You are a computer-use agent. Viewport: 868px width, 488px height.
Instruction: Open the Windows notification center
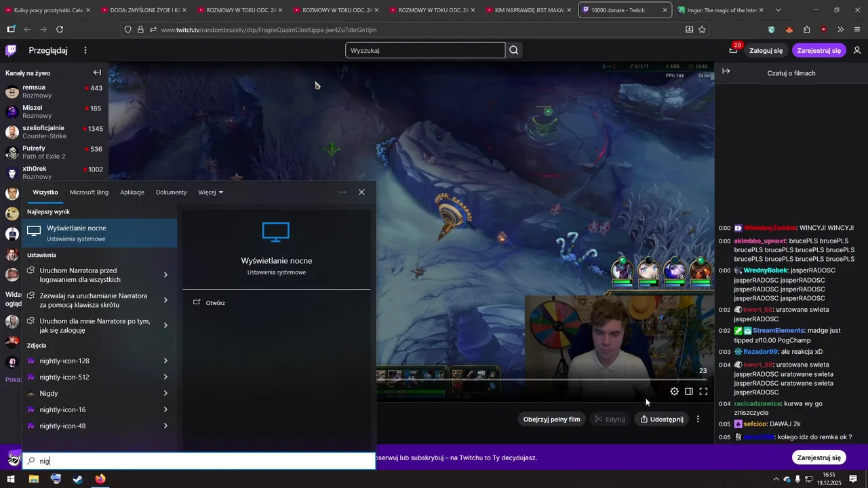click(853, 479)
